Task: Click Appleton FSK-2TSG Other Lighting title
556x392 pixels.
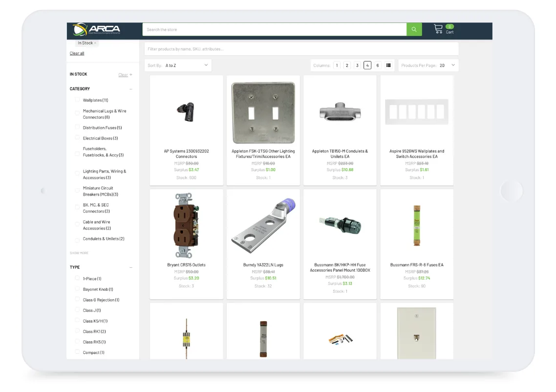Action: point(263,153)
